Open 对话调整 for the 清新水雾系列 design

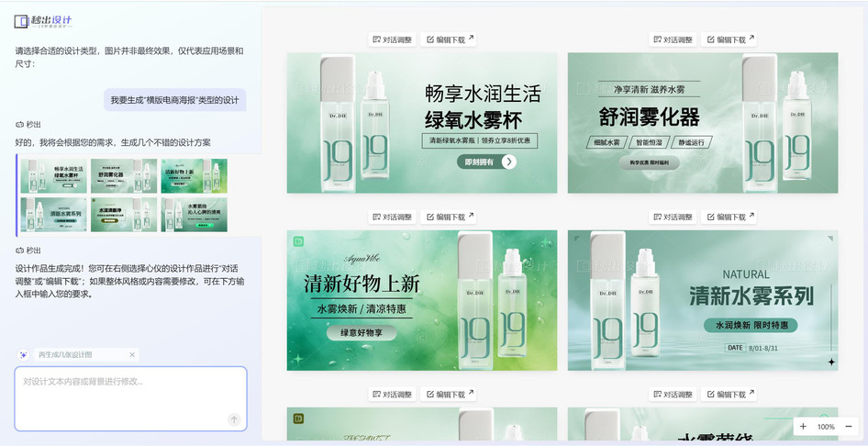673,217
